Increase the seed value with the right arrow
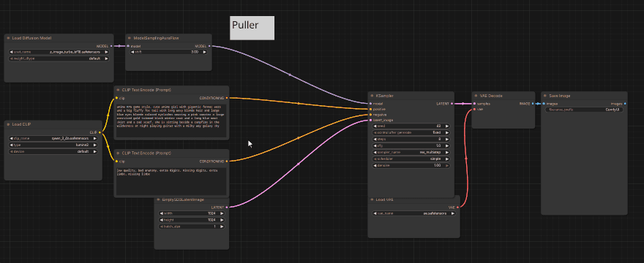Image resolution: width=644 pixels, height=263 pixels. (x=447, y=126)
